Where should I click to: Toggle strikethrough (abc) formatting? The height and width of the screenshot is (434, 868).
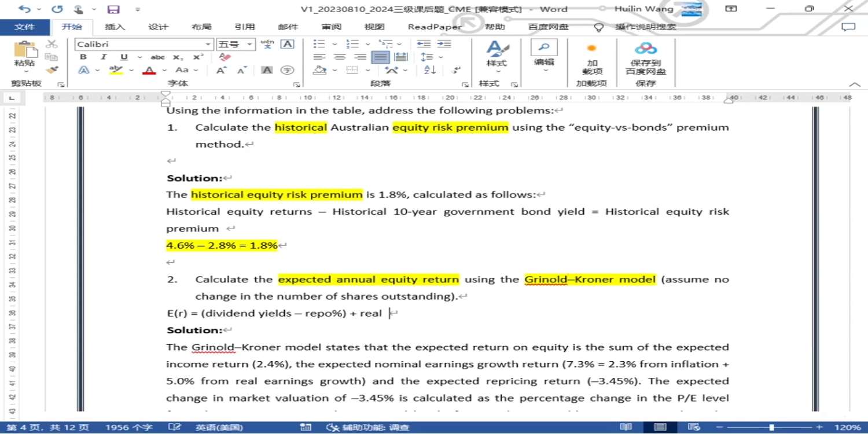[x=157, y=57]
